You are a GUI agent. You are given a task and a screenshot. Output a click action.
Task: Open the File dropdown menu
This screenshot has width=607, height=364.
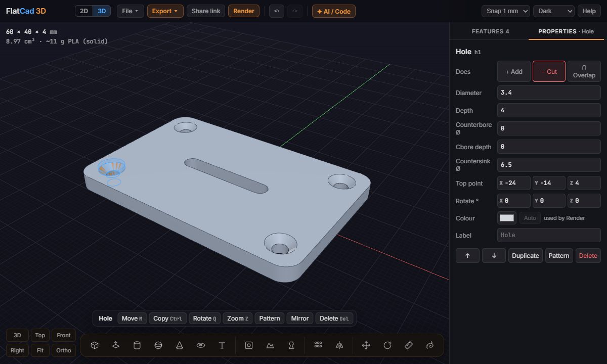[x=131, y=11]
